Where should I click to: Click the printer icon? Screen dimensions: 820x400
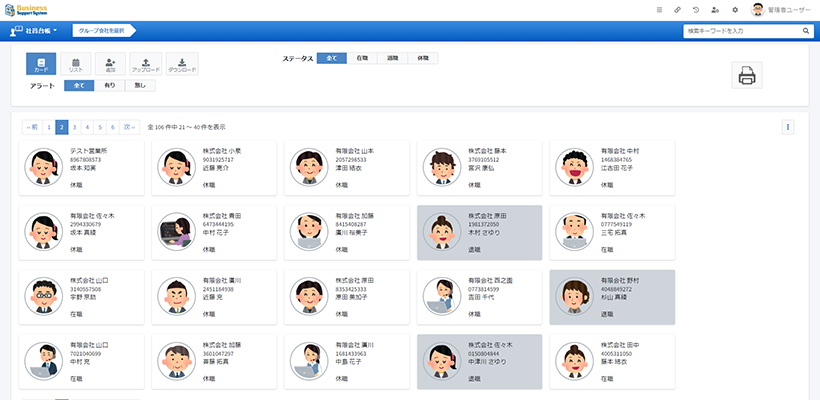(x=746, y=75)
